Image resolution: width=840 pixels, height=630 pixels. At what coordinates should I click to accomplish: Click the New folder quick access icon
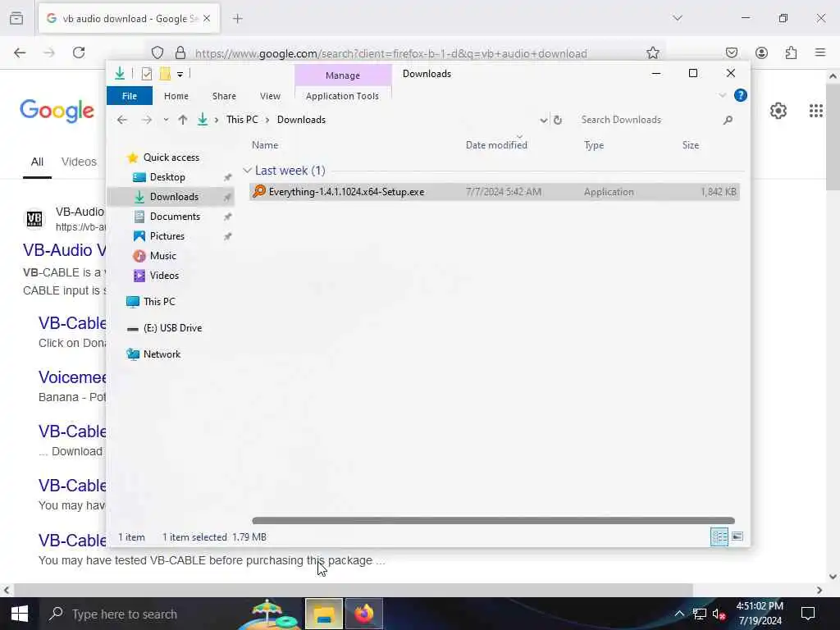coord(165,74)
